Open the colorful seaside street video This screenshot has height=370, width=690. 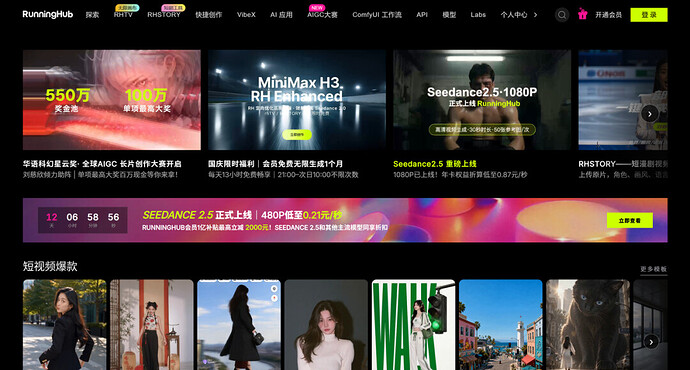click(x=501, y=325)
